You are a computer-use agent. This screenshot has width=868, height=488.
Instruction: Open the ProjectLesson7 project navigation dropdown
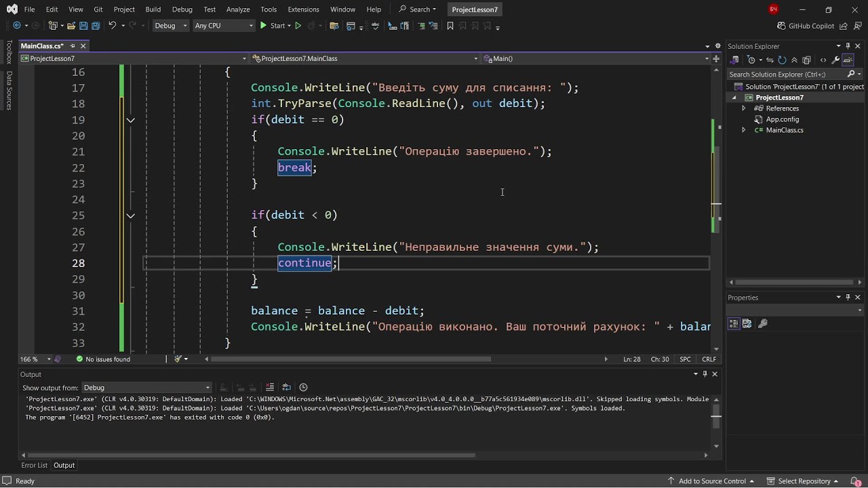coord(134,59)
